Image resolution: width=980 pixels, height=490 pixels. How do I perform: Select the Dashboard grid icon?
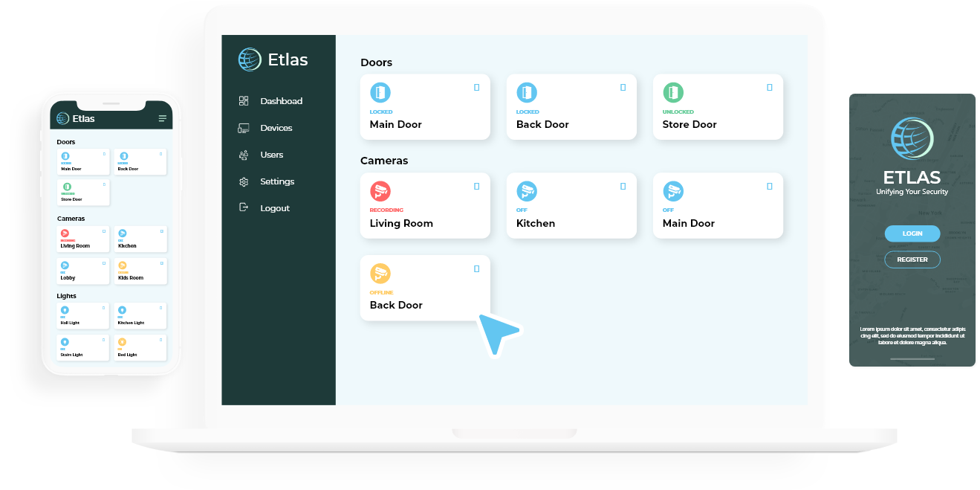pos(243,100)
